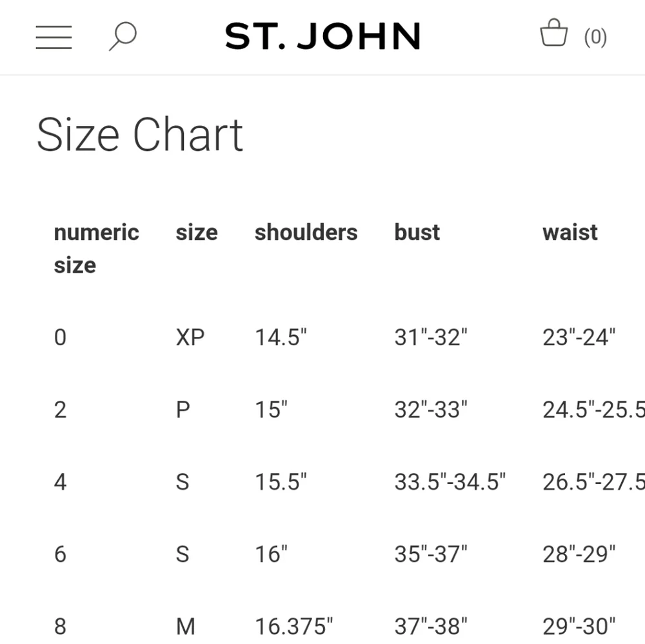
Task: Select the XP size cell
Action: point(190,337)
